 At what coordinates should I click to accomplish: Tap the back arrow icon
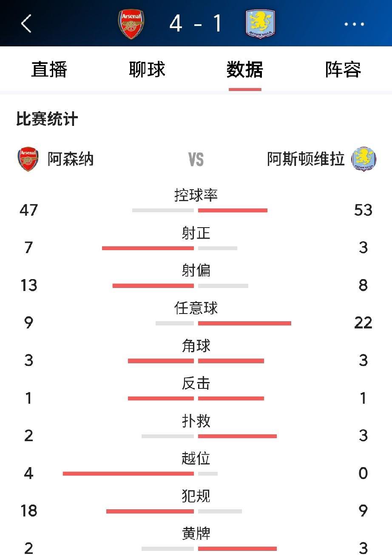pyautogui.click(x=26, y=23)
